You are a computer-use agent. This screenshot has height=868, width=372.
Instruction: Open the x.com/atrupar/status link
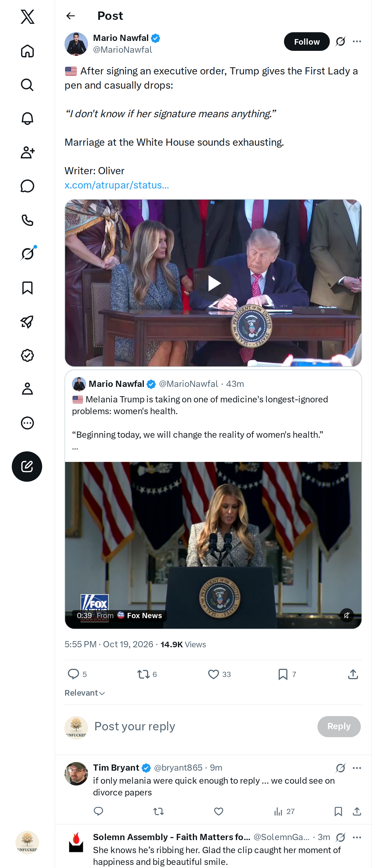[x=117, y=185]
